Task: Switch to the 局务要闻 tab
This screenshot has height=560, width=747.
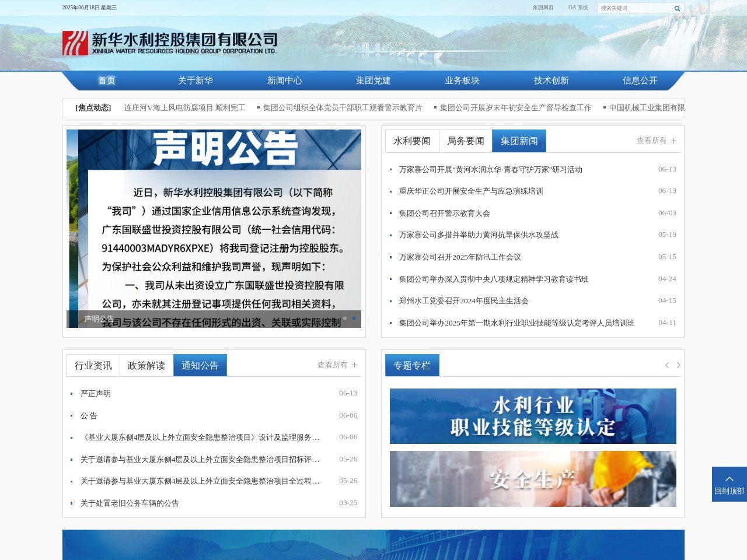Action: (x=466, y=141)
